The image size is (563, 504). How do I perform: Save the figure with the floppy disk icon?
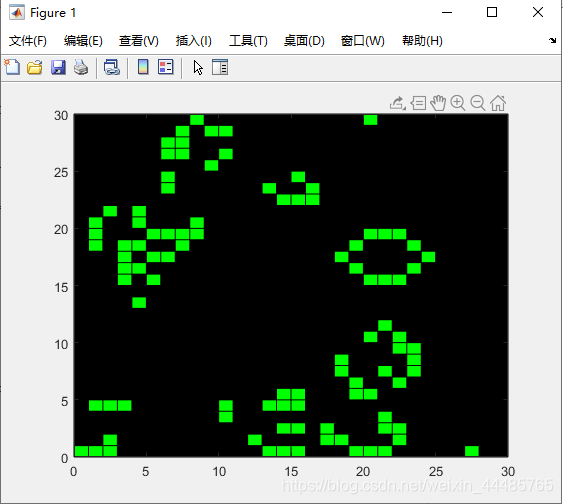point(58,67)
